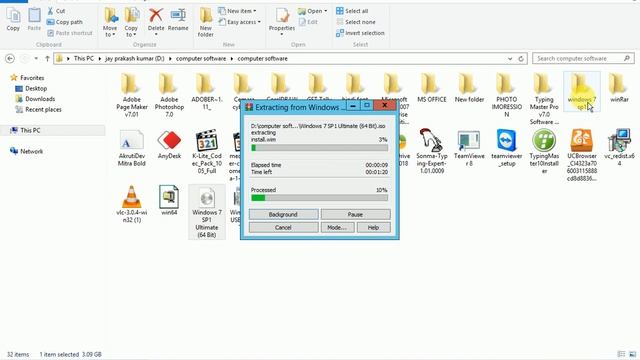This screenshot has height=360, width=640.
Task: Select the MS OFFICE folder
Action: point(432,88)
